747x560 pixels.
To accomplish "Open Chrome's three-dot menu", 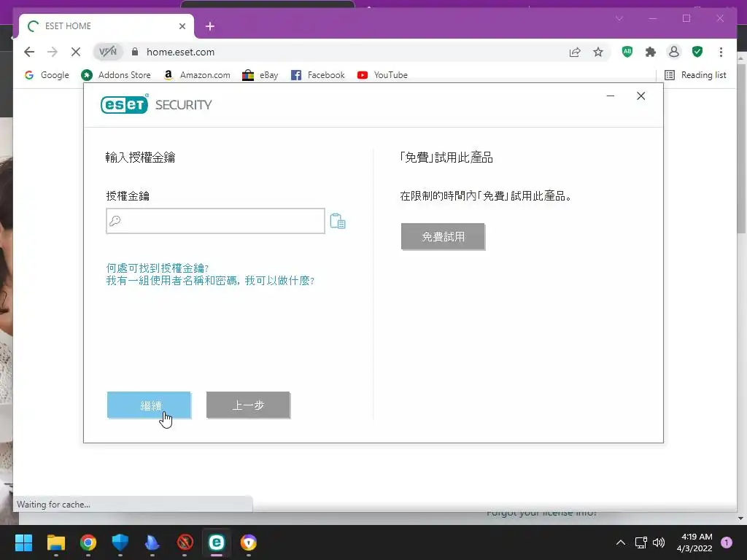I will click(x=721, y=52).
